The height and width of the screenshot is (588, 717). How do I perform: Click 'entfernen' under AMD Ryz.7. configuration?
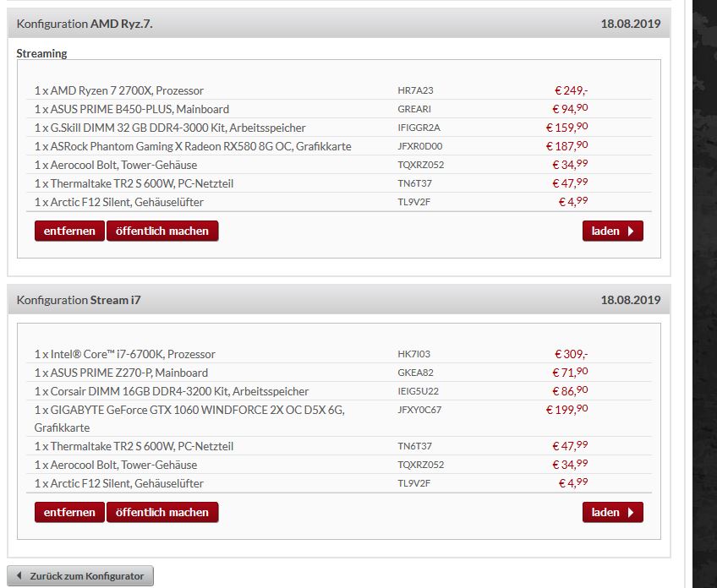pyautogui.click(x=69, y=231)
